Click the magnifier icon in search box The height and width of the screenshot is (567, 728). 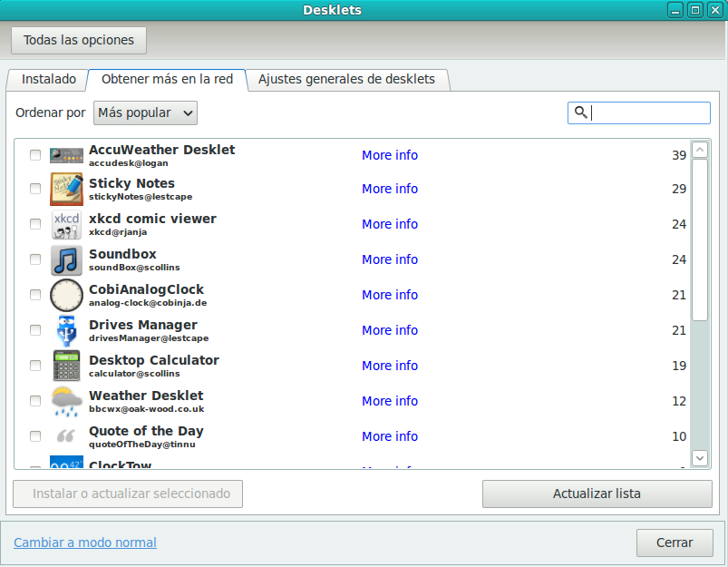click(581, 112)
